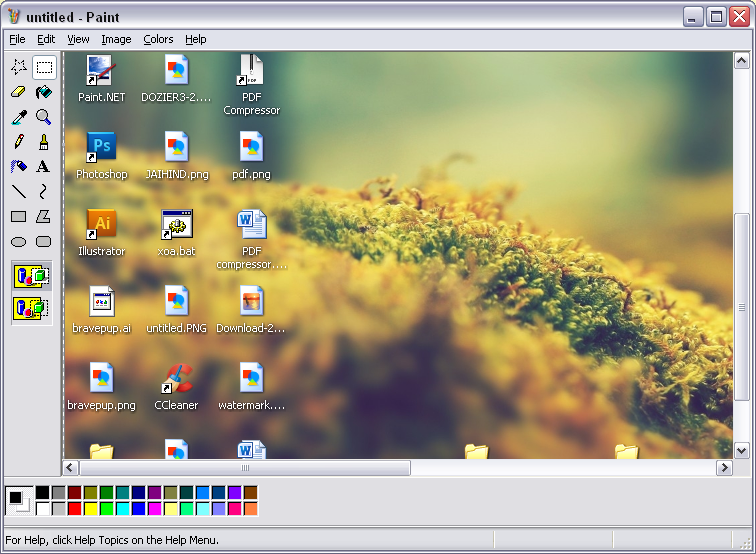Image resolution: width=756 pixels, height=554 pixels.
Task: Choose the red color swatch
Action: point(75,508)
